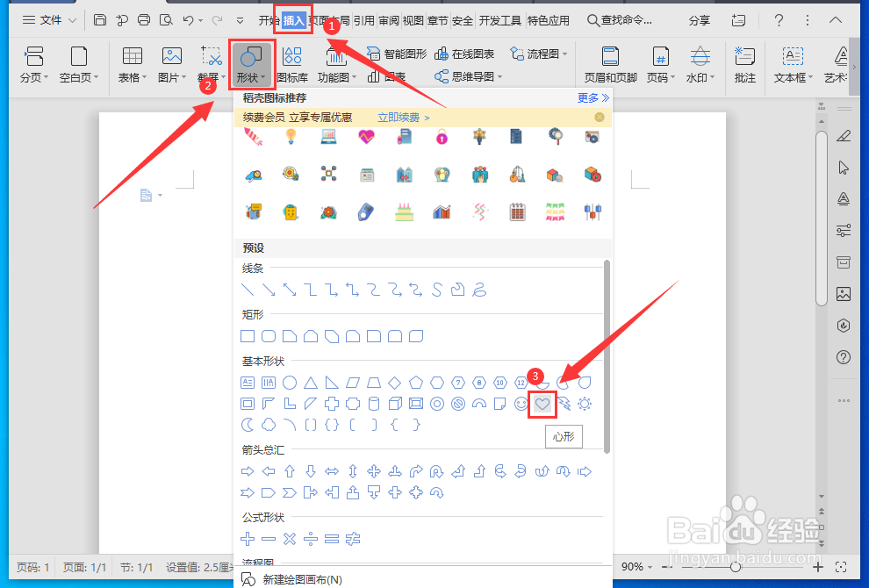Switch to the 特色应用 featured apps tab
The height and width of the screenshot is (588, 869).
click(x=548, y=21)
